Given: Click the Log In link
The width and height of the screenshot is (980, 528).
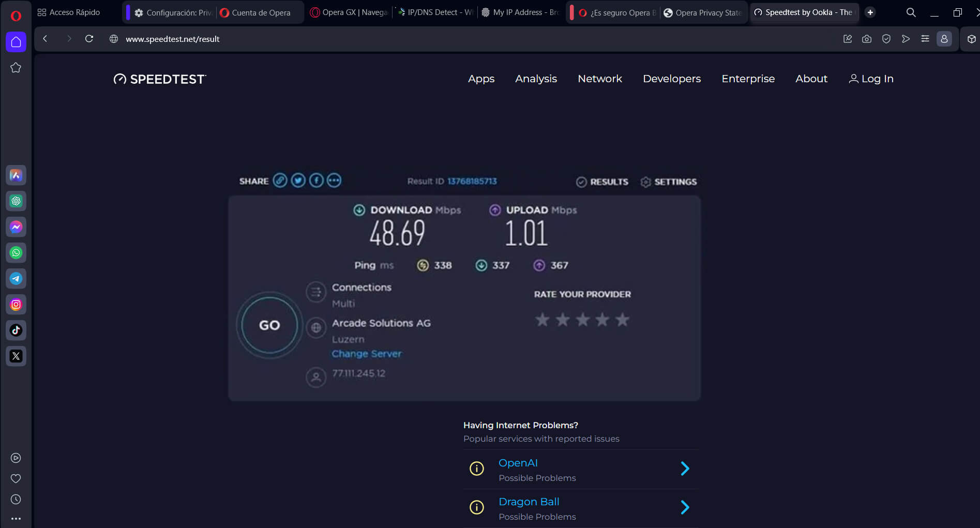Looking at the screenshot, I should tap(871, 79).
